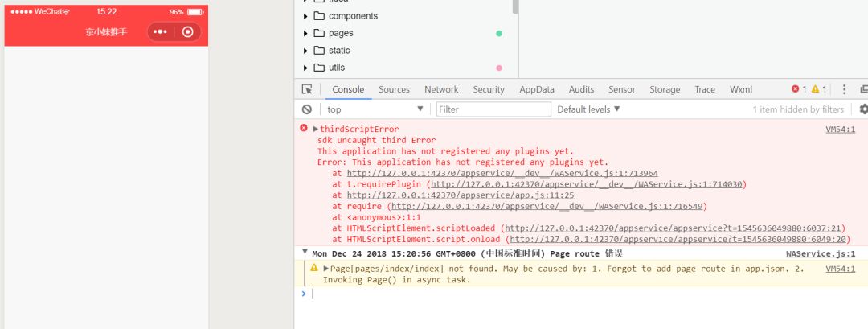Click the red error icon beside thirdScriptError
Image resolution: width=868 pixels, height=329 pixels.
click(303, 128)
